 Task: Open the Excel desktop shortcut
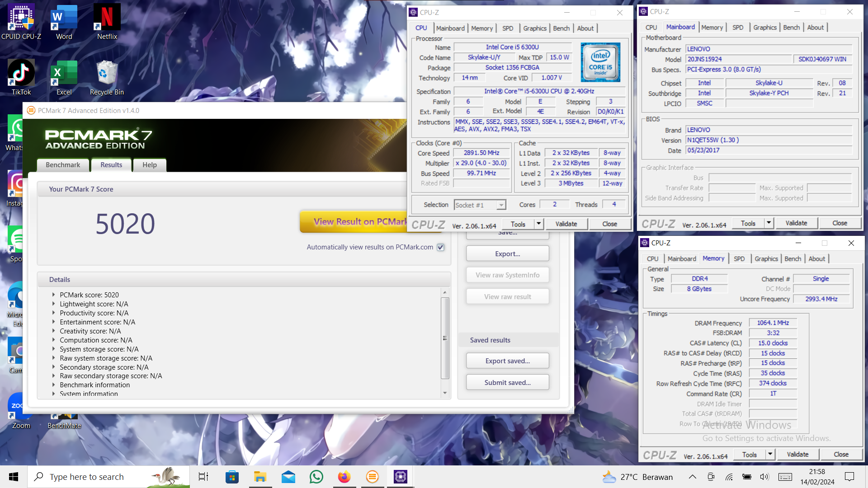pyautogui.click(x=64, y=77)
